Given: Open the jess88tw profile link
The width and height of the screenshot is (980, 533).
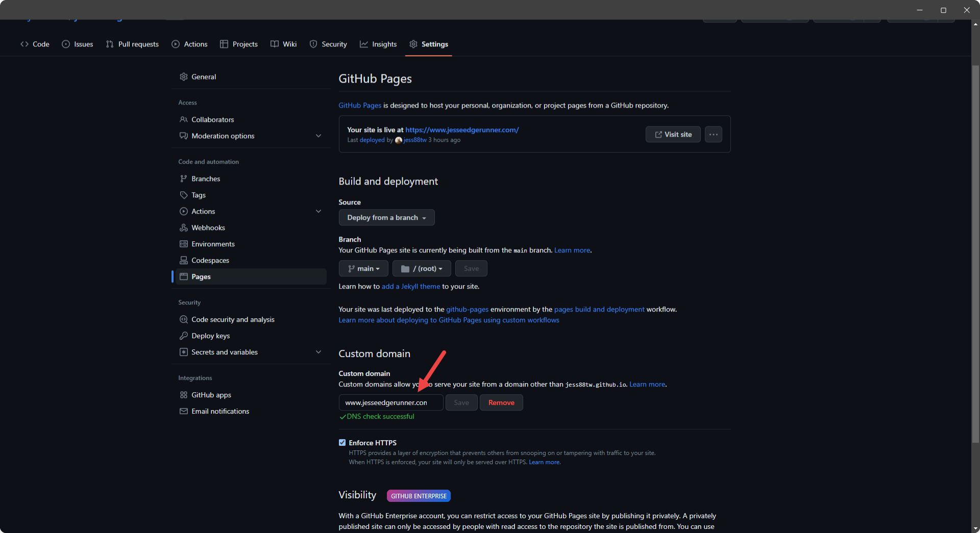Looking at the screenshot, I should 415,140.
